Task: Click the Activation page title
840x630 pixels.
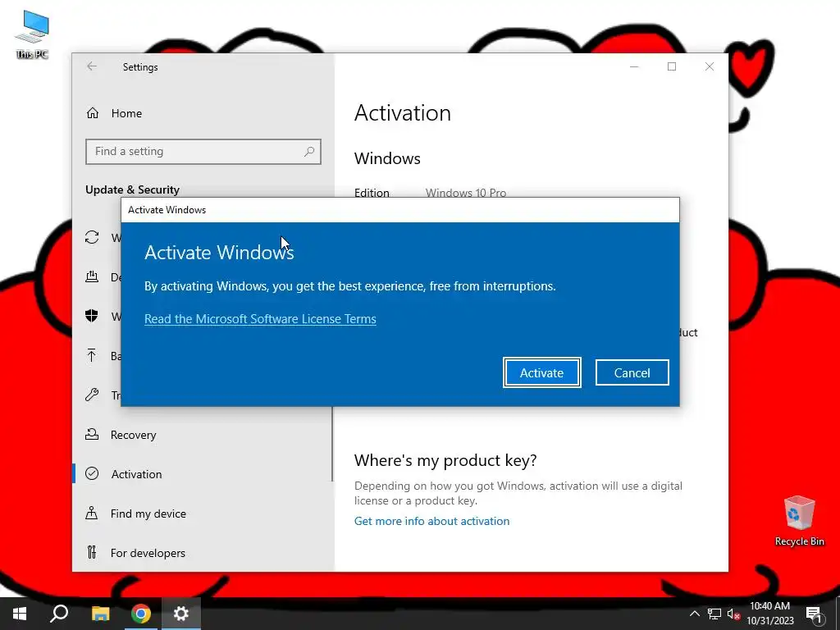Action: [402, 113]
